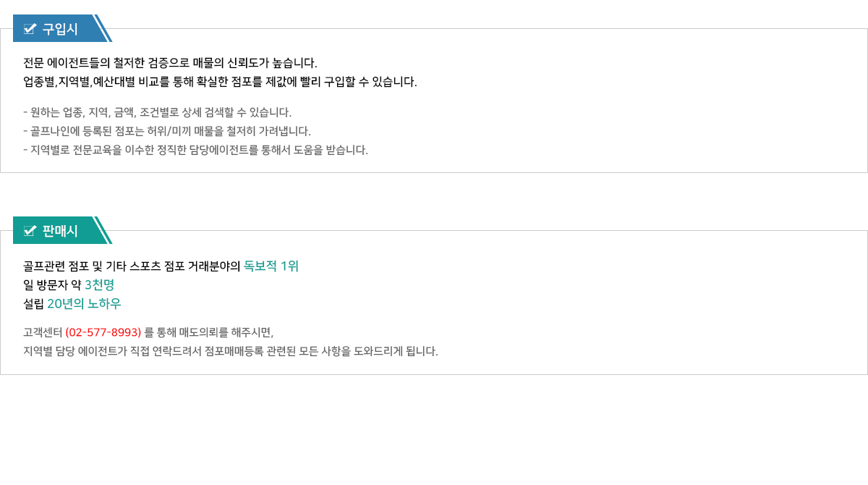Click the green text 20년의 노하우
868x485 pixels.
(84, 304)
